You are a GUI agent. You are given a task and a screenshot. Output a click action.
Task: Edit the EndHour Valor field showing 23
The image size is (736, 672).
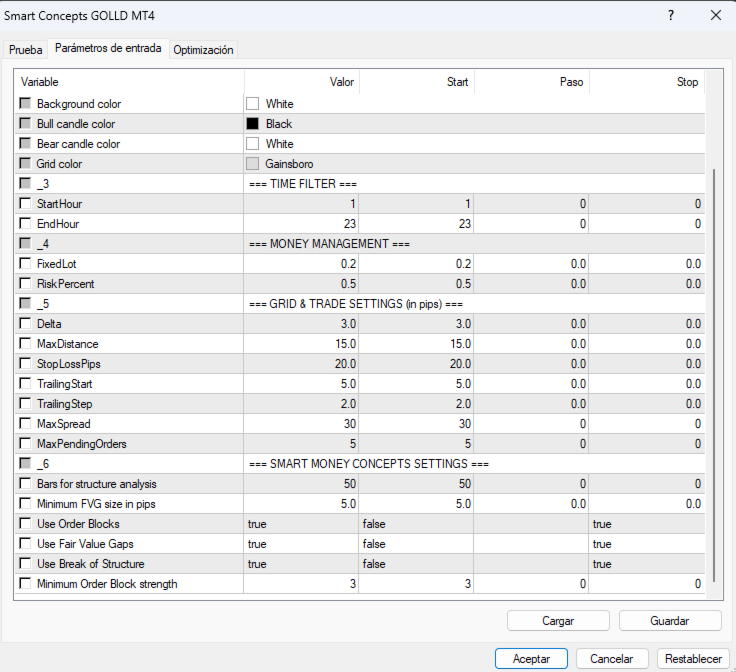(x=301, y=224)
